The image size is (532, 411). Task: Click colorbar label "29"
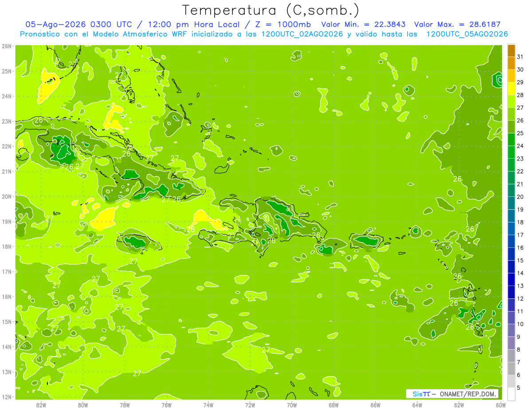520,82
